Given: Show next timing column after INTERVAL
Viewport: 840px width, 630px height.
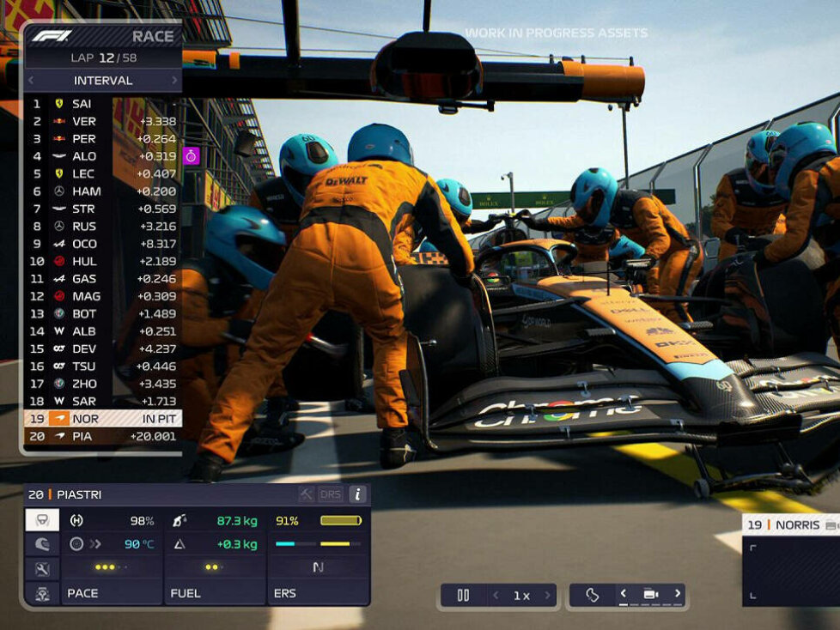Looking at the screenshot, I should coord(174,81).
